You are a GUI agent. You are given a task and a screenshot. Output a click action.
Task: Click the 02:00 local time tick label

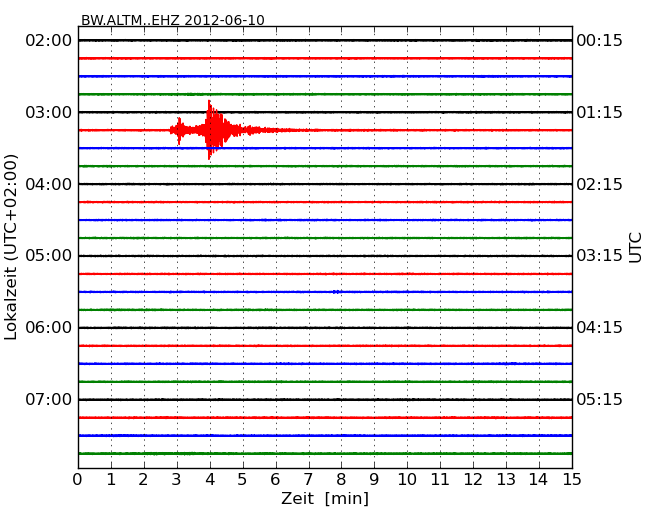click(49, 41)
